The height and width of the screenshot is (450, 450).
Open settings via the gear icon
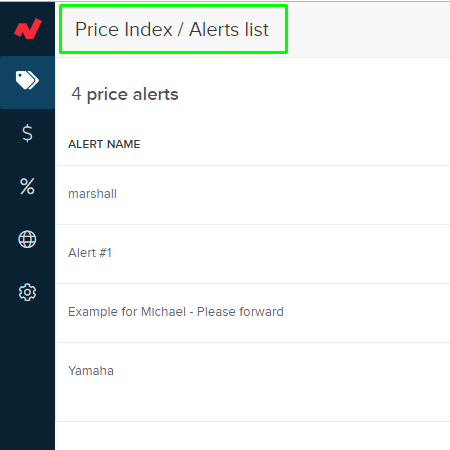pos(27,292)
